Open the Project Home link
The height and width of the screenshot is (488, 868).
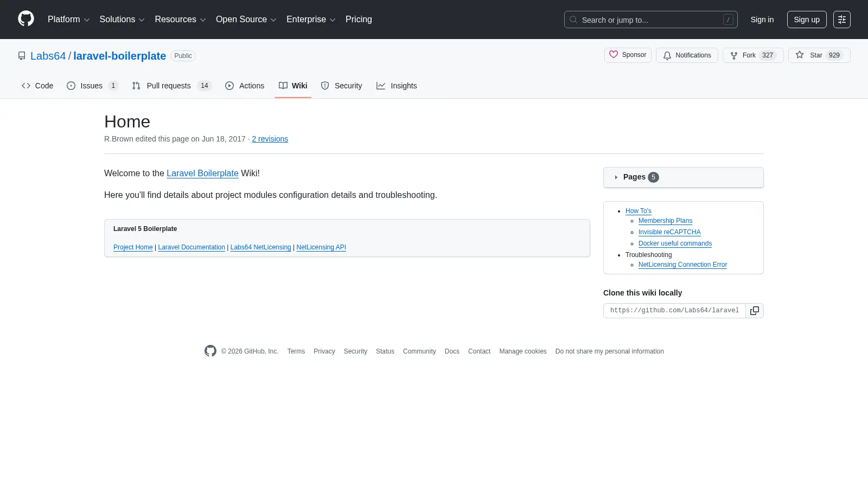pyautogui.click(x=133, y=247)
